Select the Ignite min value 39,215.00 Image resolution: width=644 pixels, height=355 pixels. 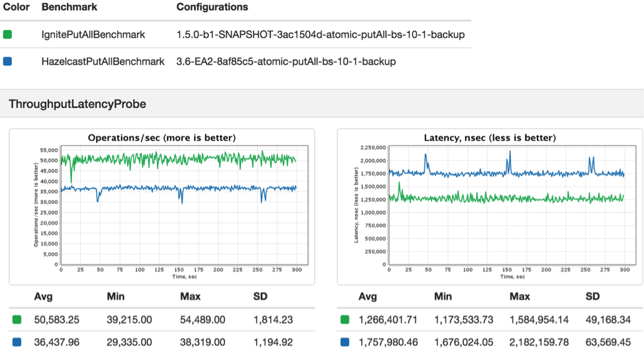click(x=129, y=320)
